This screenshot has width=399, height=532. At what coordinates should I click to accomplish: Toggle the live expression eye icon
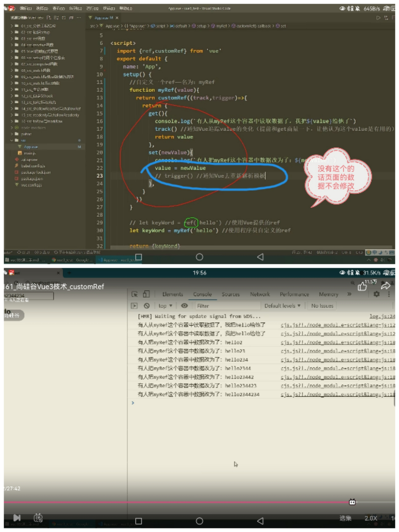tap(184, 306)
